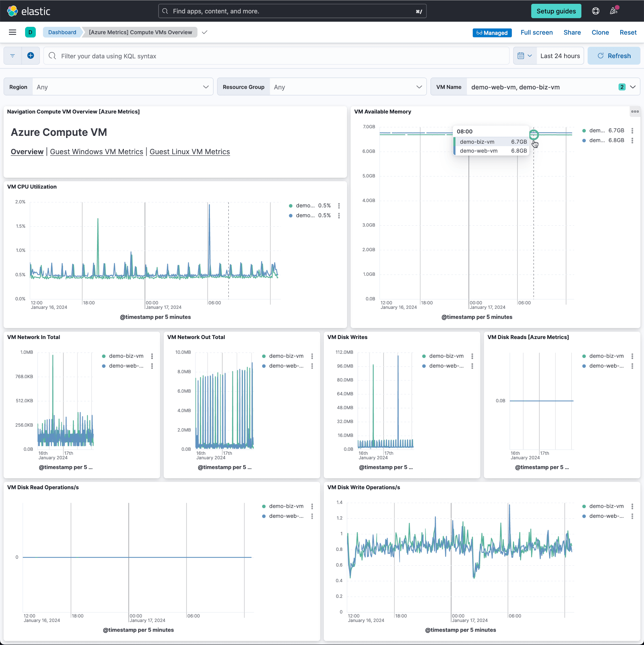Open the VM Available Memory panel options
The width and height of the screenshot is (644, 645).
click(x=635, y=112)
